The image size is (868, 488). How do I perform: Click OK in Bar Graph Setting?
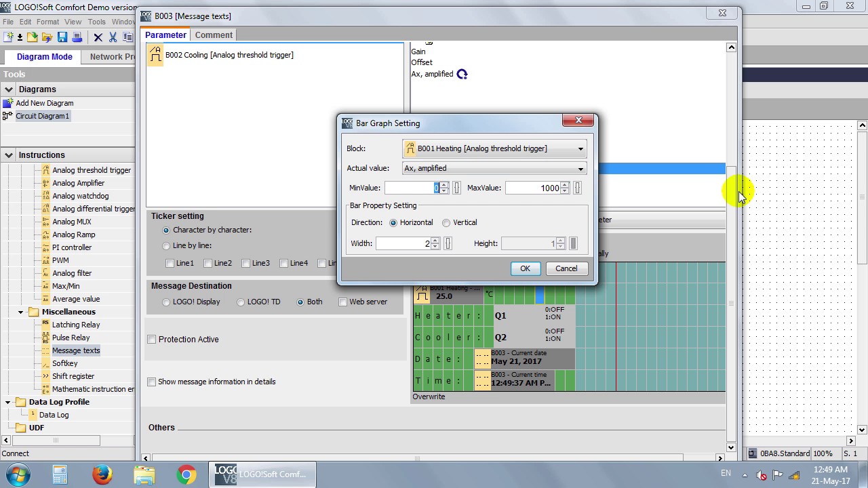(525, 268)
